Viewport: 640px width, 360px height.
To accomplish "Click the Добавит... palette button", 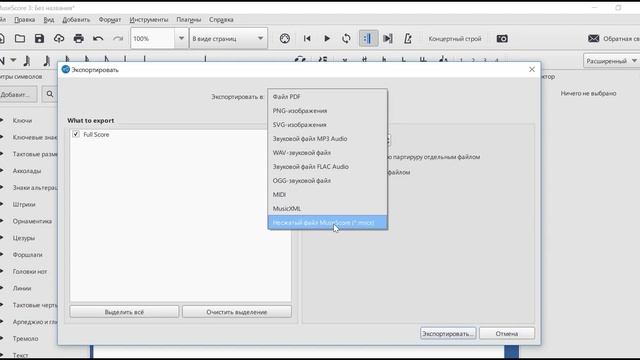I will [x=18, y=94].
